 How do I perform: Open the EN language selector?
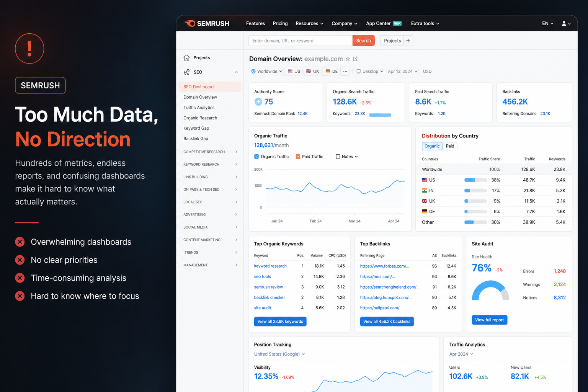tap(548, 23)
